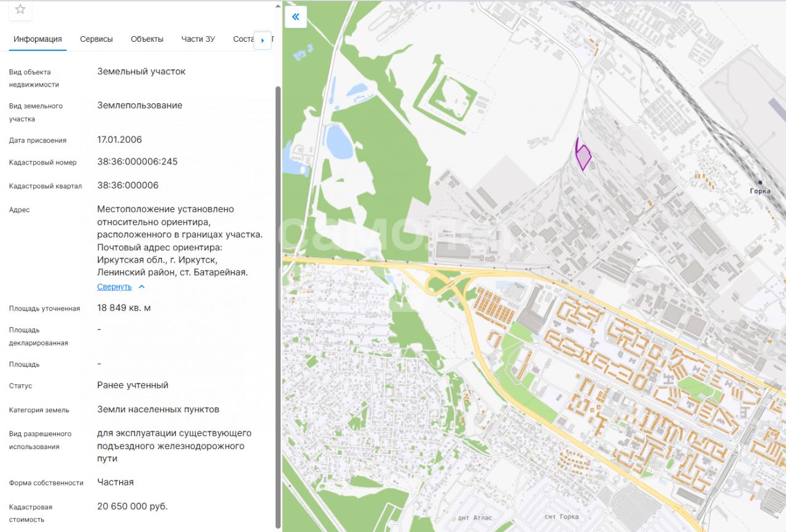
Task: Click the area value 18 849 кв. м
Action: point(124,308)
